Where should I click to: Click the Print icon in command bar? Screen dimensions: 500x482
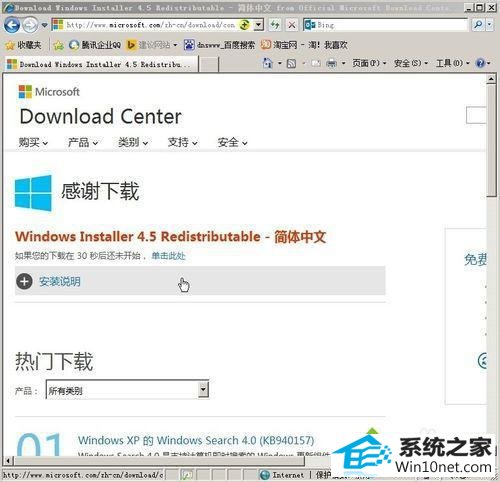coord(331,63)
